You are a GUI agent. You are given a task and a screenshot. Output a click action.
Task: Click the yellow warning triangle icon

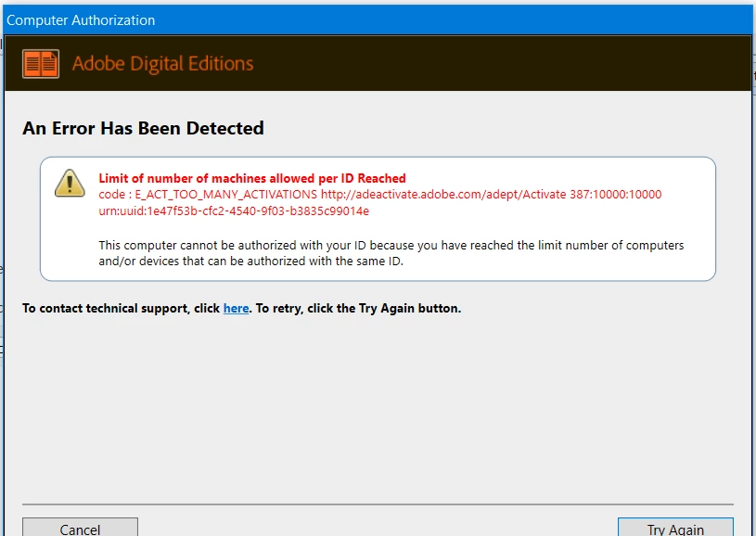(x=70, y=184)
